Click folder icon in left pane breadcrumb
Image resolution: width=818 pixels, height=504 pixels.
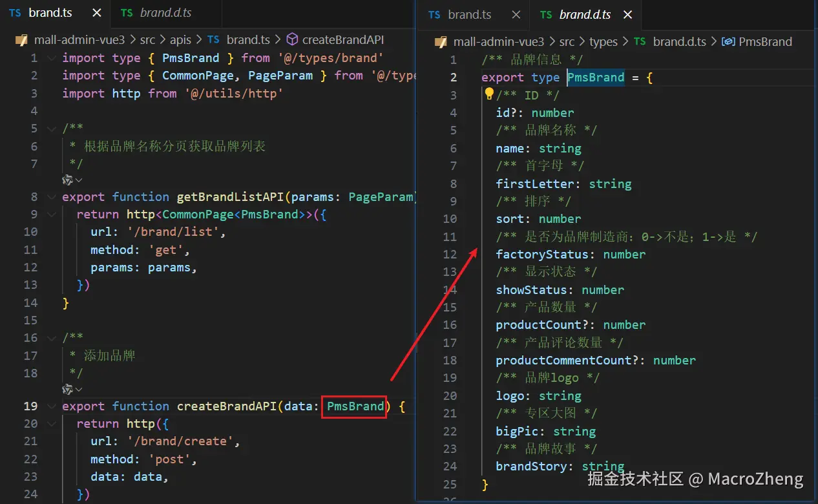click(x=21, y=40)
